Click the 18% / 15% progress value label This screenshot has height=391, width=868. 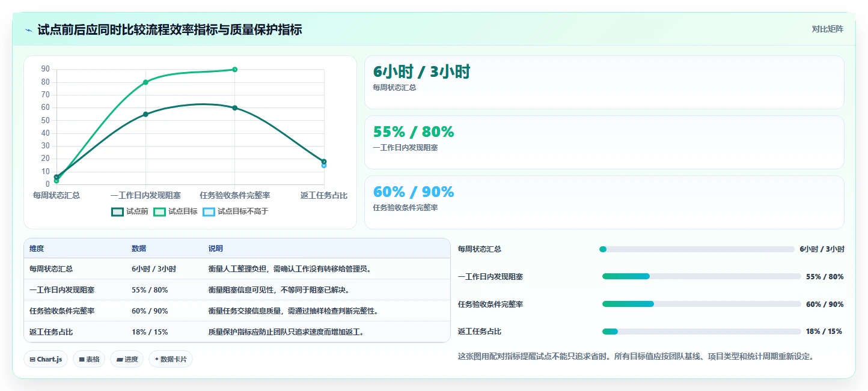point(824,332)
